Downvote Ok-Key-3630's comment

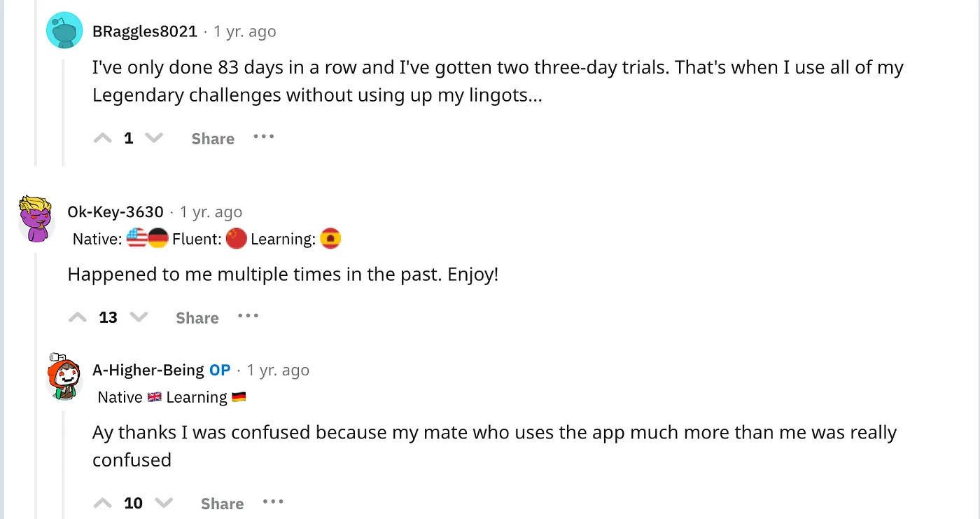coord(139,317)
